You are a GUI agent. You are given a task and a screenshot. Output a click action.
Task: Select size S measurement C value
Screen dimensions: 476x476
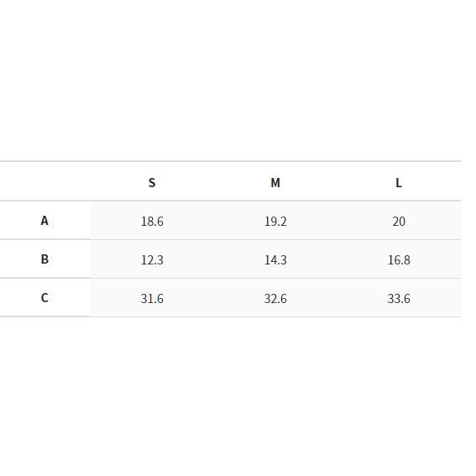point(152,297)
